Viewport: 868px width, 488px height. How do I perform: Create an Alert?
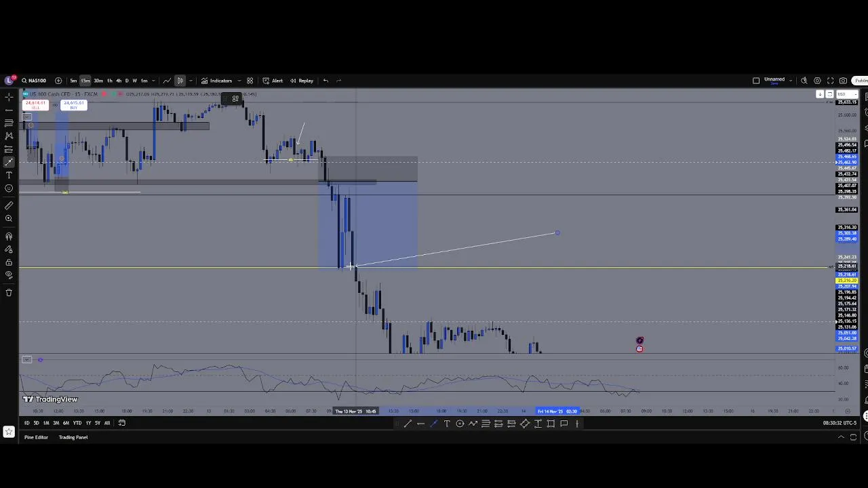(273, 81)
